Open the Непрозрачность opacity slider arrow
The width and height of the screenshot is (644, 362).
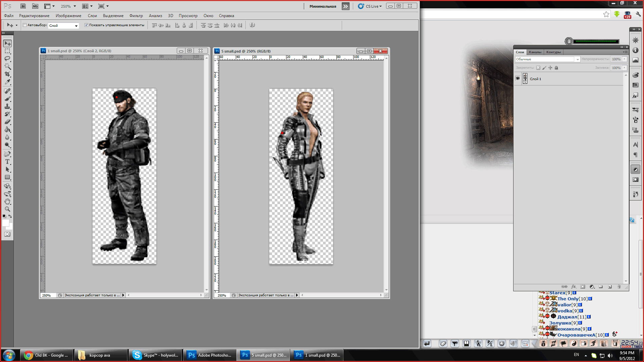(625, 59)
